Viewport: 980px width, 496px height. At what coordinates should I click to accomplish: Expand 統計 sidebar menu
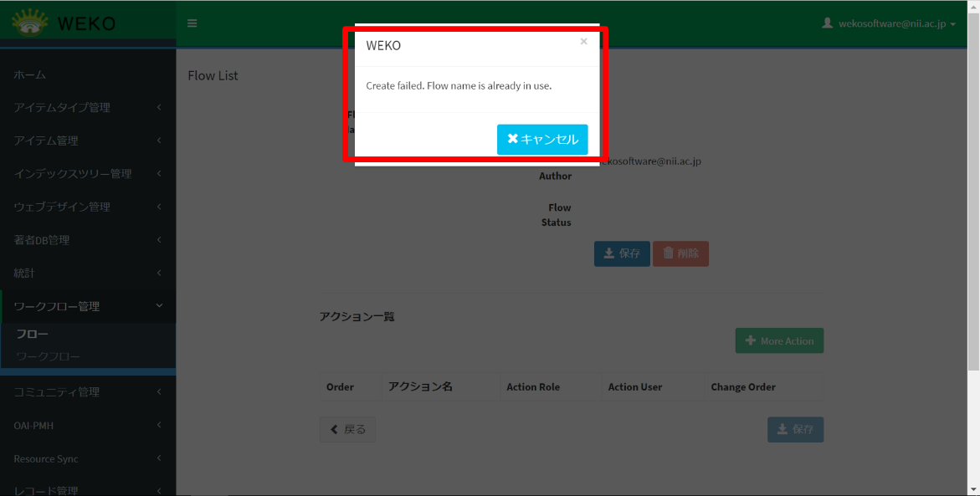tap(87, 274)
